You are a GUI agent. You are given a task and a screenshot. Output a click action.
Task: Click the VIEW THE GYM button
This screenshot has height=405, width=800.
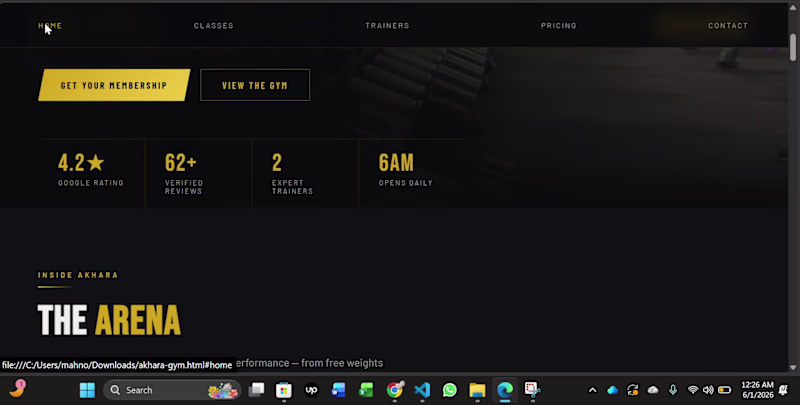click(x=255, y=85)
